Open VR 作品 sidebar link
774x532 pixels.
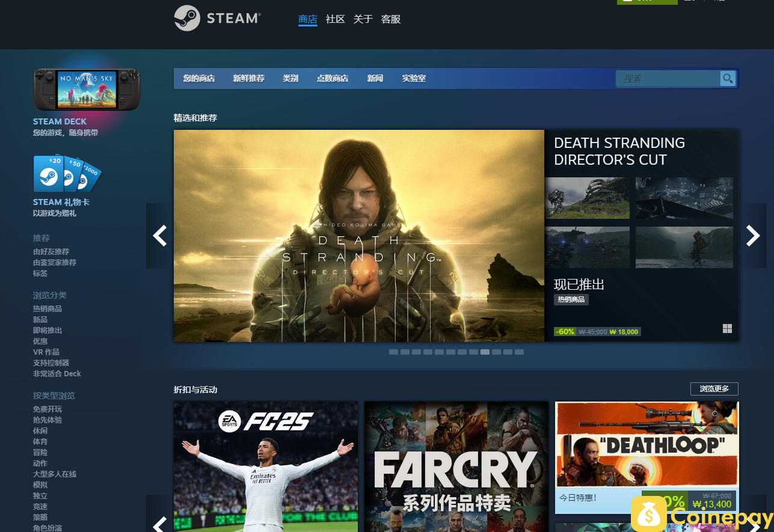(46, 352)
